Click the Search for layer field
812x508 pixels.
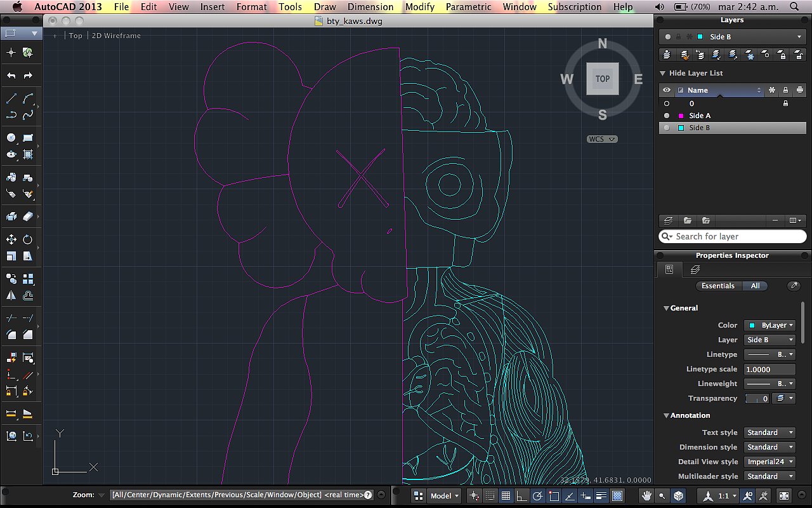pyautogui.click(x=733, y=236)
